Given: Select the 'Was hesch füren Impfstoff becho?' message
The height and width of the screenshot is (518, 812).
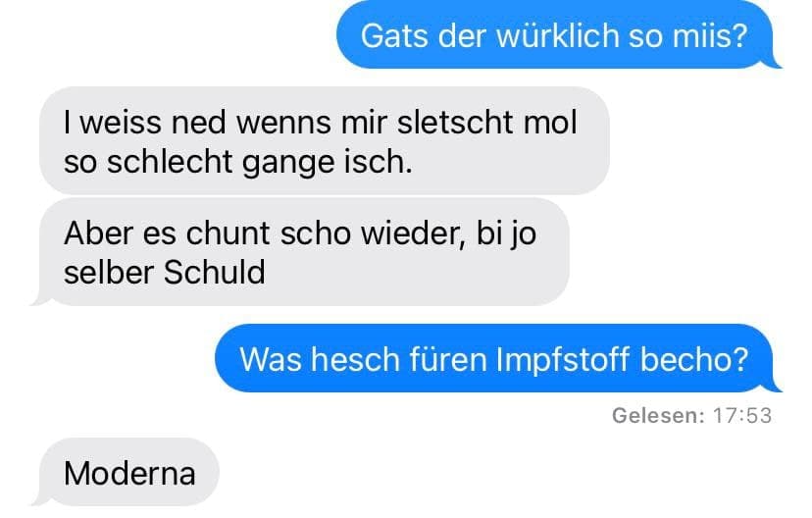Looking at the screenshot, I should (494, 358).
